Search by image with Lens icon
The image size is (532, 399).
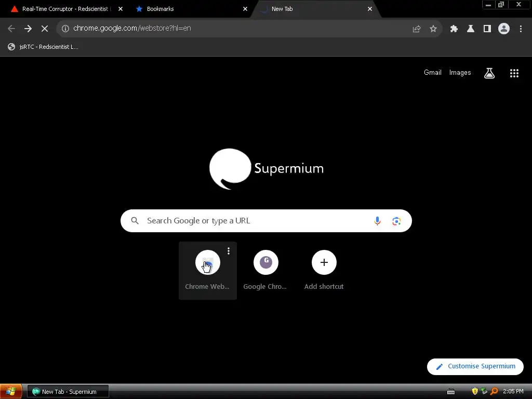(396, 221)
